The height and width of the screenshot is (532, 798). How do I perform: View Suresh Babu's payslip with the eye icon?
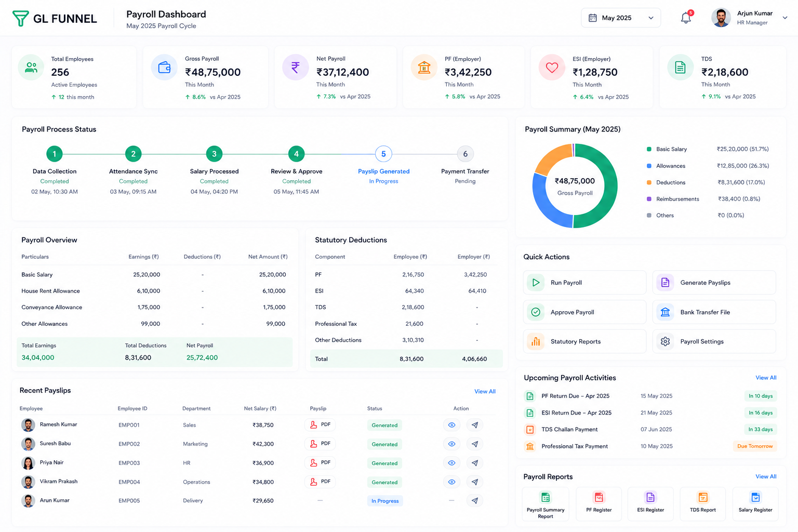(452, 444)
